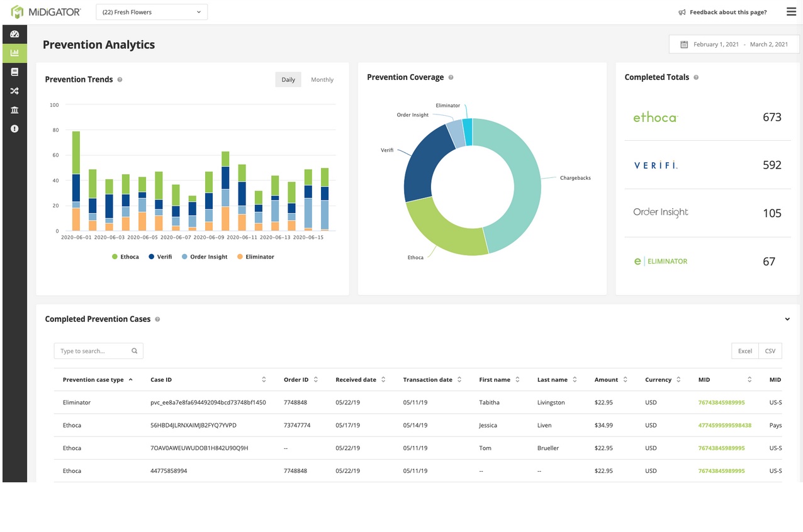Click the February 1, 2021 start date

[x=716, y=45]
